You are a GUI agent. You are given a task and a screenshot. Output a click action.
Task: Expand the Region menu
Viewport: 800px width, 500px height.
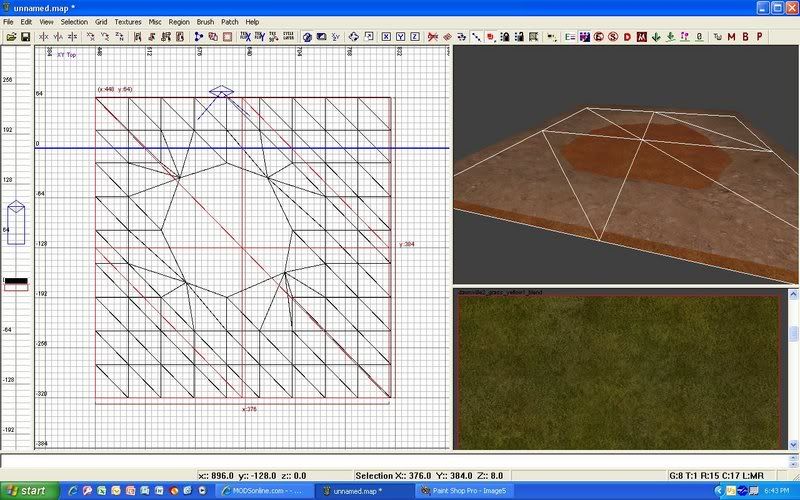[179, 21]
